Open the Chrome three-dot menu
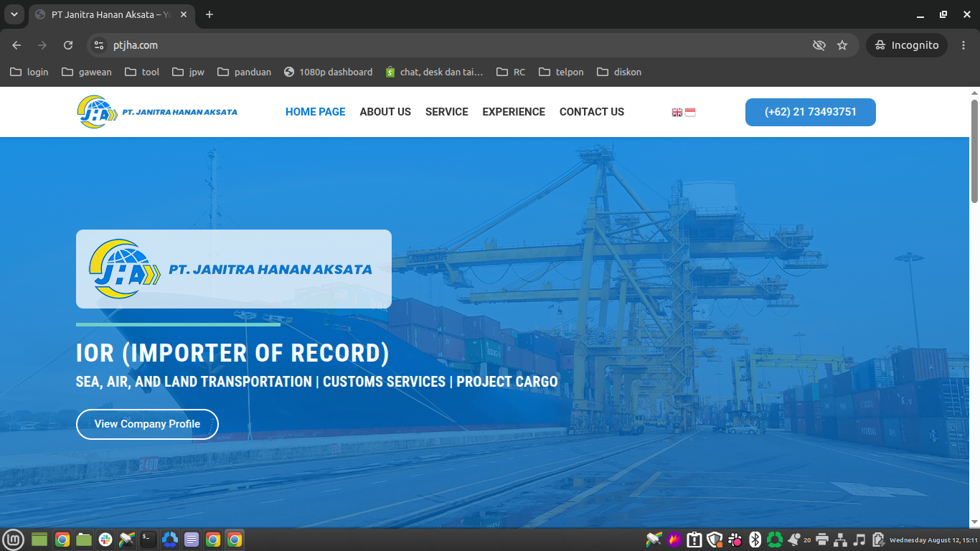Image resolution: width=980 pixels, height=551 pixels. pos(963,45)
